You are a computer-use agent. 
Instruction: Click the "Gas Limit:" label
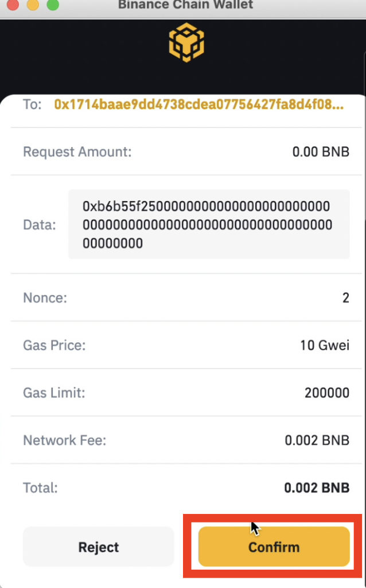(54, 393)
